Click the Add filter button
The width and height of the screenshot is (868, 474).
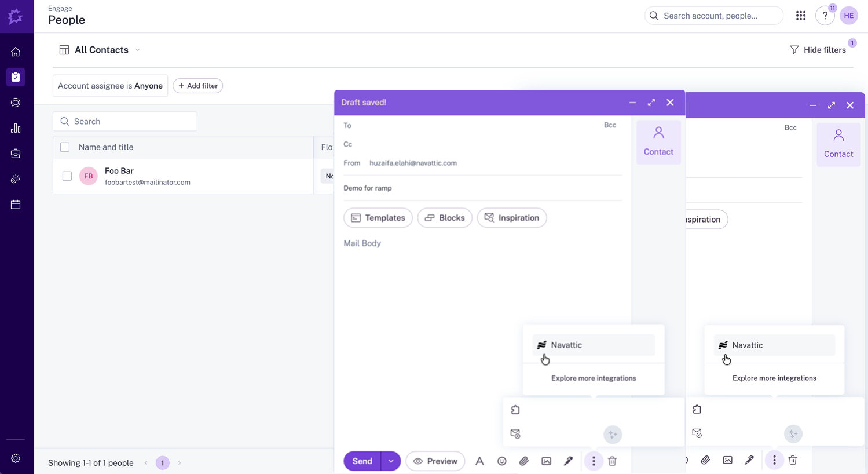(198, 86)
